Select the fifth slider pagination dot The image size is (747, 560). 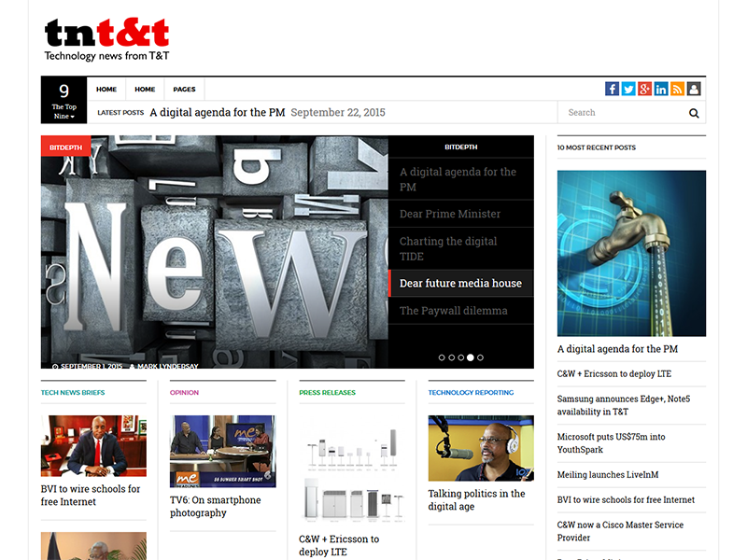[x=480, y=357]
